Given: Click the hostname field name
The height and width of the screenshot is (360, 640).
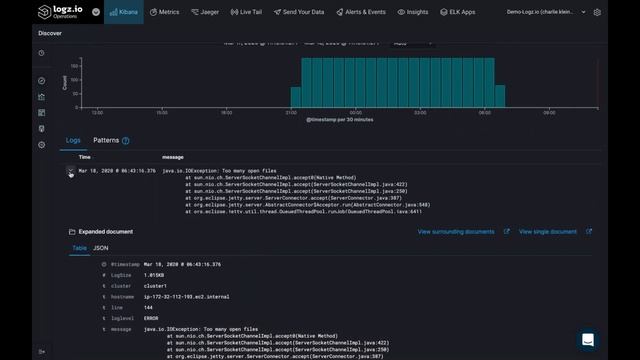Looking at the screenshot, I should (x=122, y=297).
